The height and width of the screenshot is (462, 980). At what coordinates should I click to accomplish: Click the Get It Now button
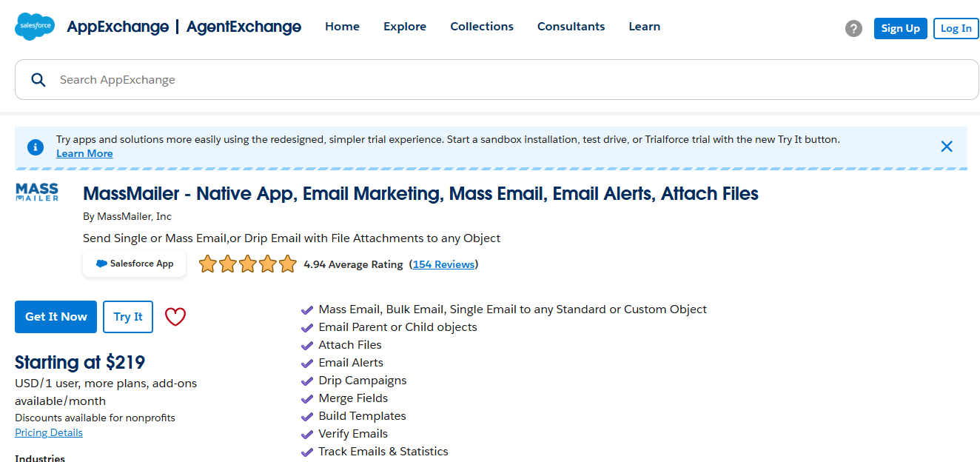point(56,316)
